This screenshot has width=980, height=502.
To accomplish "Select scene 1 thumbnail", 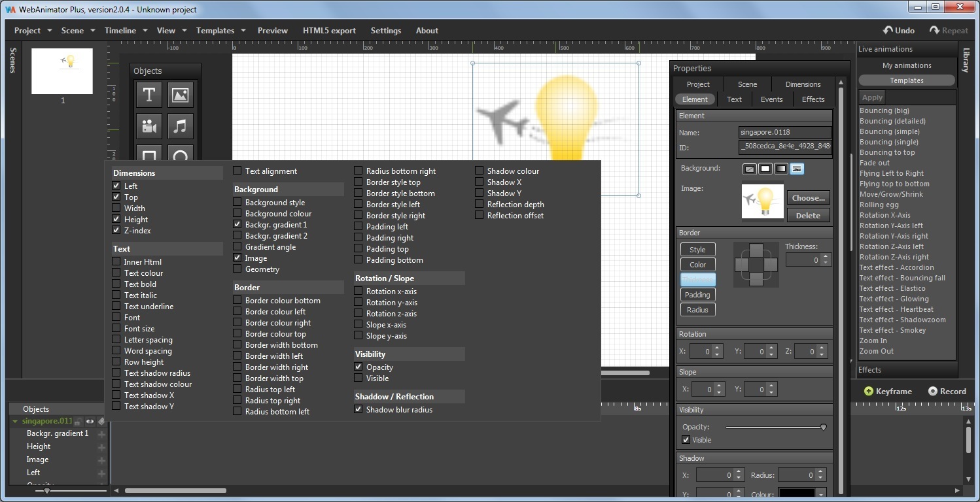I will pyautogui.click(x=62, y=71).
